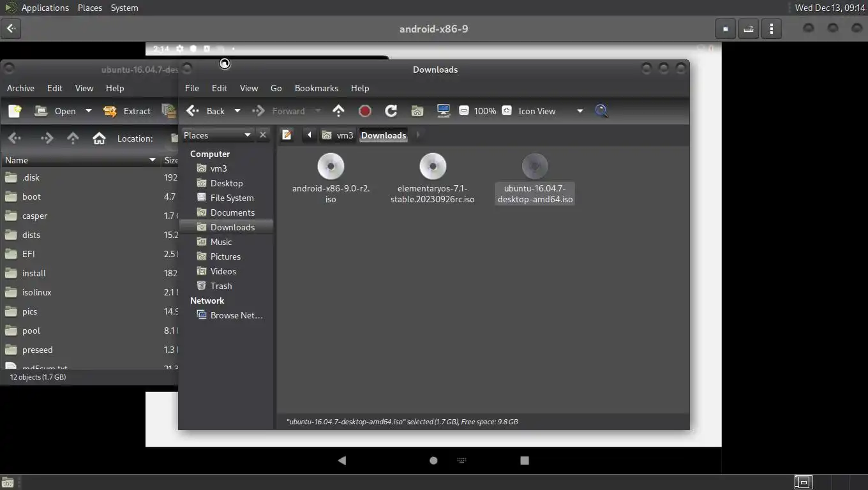Open Help menu in Downloads window
The height and width of the screenshot is (490, 868).
pyautogui.click(x=360, y=88)
